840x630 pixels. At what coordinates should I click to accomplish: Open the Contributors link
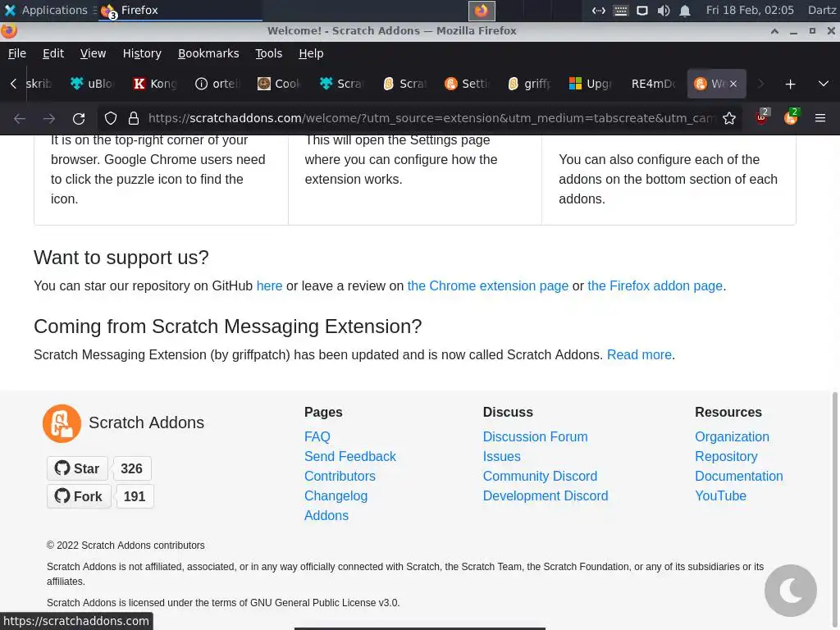[x=340, y=477]
